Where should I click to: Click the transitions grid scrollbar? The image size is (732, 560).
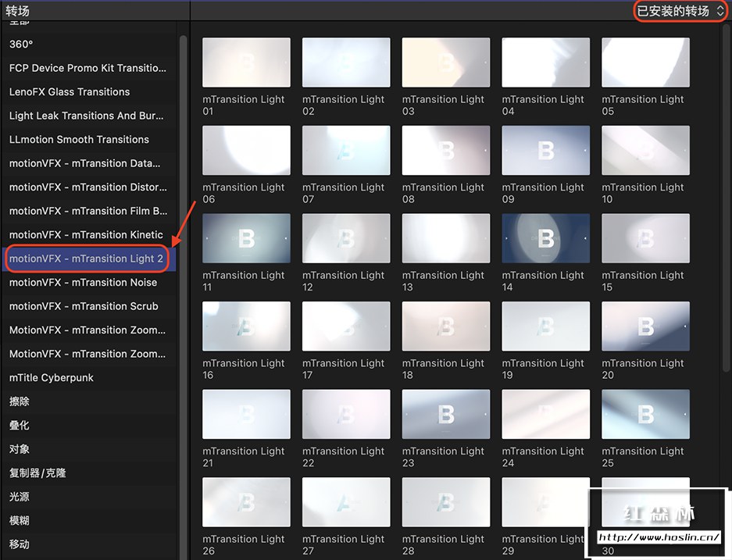(x=726, y=198)
